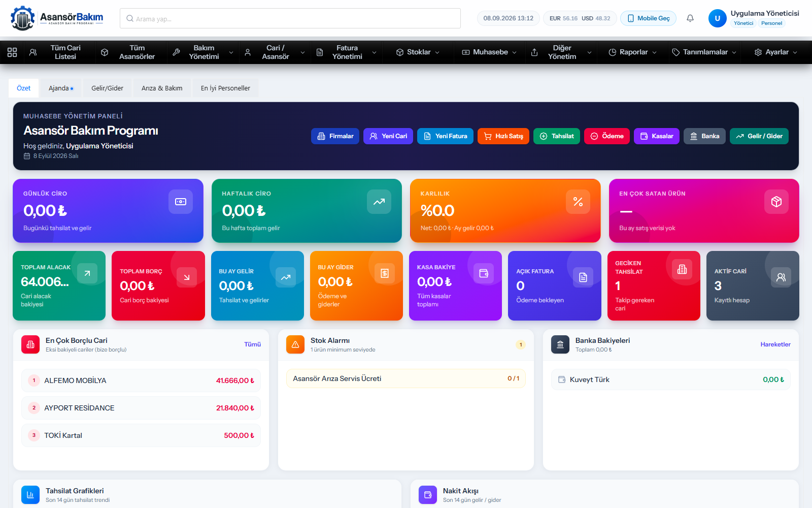
Task: Click the package icon on En Çok Satan Ürün card
Action: 776,202
